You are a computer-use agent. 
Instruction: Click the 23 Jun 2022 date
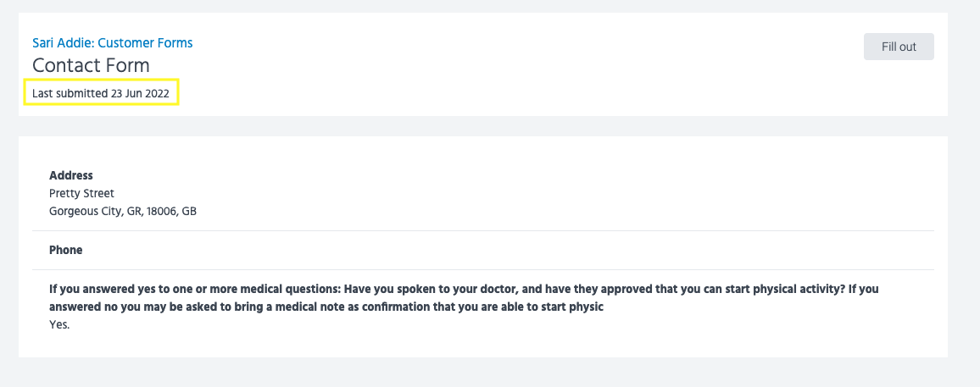click(140, 93)
